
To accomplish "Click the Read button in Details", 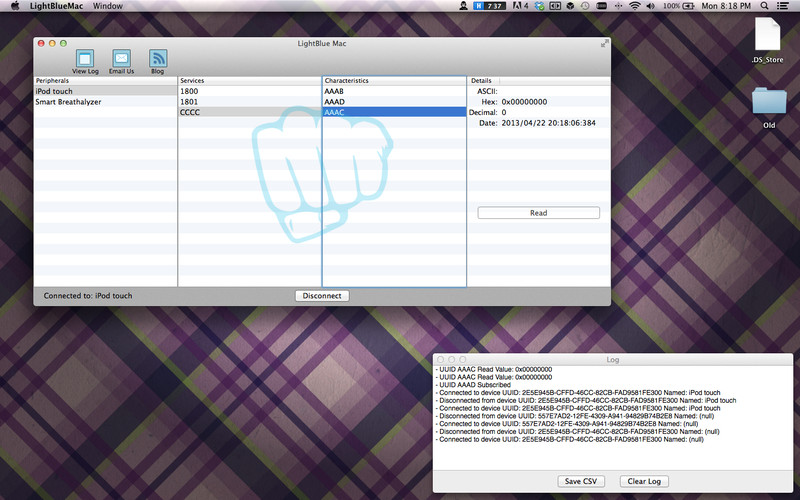I will click(x=538, y=213).
